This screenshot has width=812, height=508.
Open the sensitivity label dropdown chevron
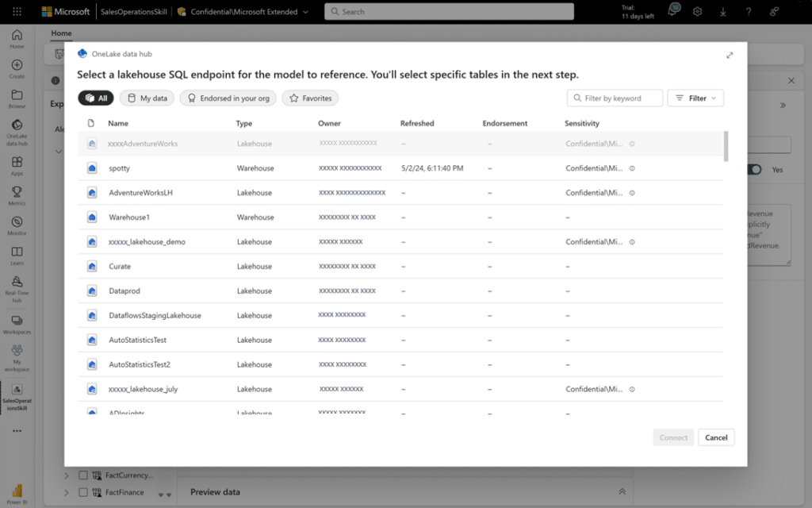click(305, 12)
